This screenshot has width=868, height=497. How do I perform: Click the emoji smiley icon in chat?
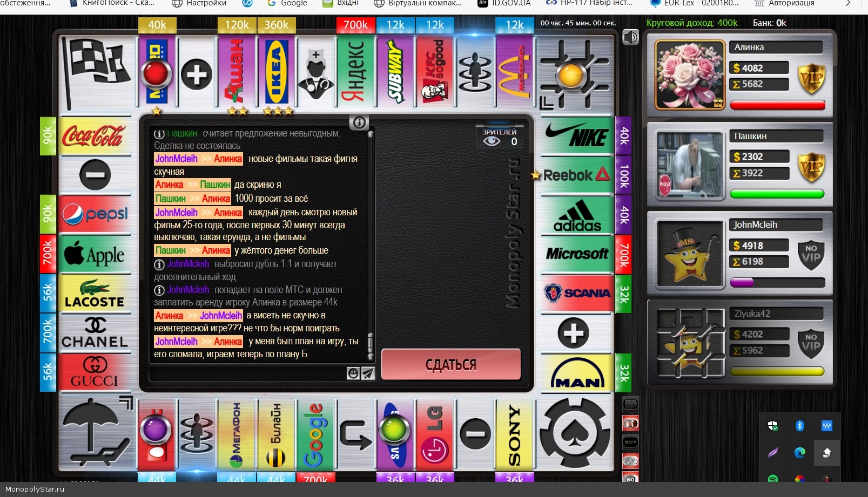tap(353, 373)
